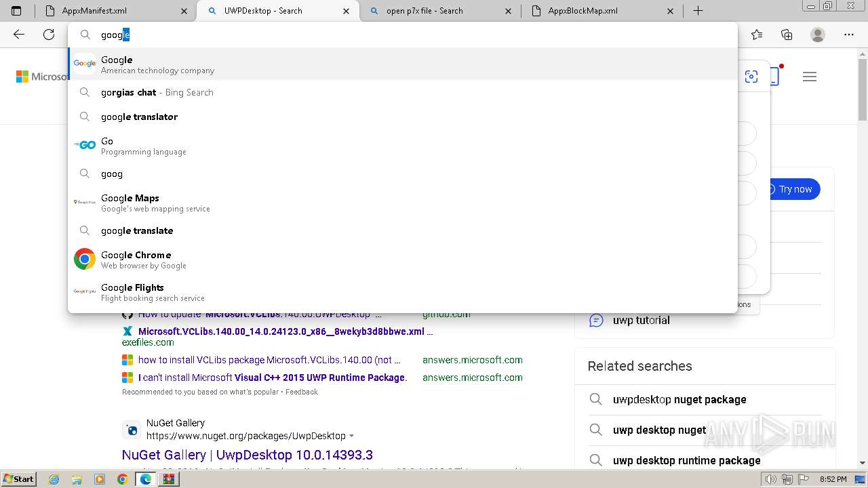Open the Settings and more ellipsis

[x=849, y=35]
